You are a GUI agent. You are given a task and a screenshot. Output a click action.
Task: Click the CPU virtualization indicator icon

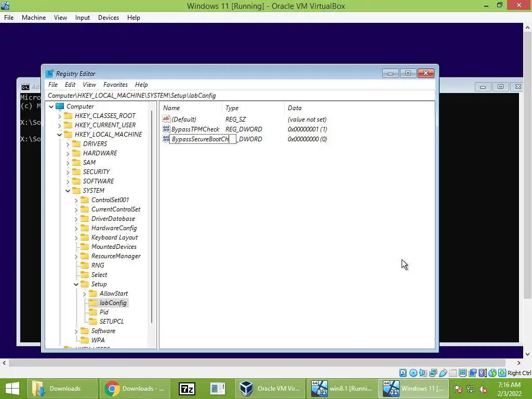coord(483,373)
